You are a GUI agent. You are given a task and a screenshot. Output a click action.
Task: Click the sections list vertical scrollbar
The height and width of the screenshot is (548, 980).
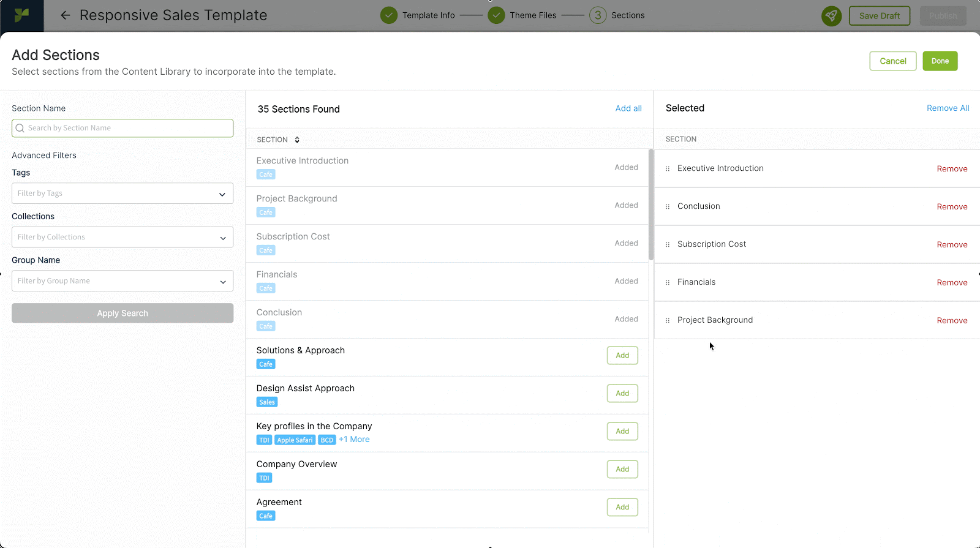coord(650,205)
